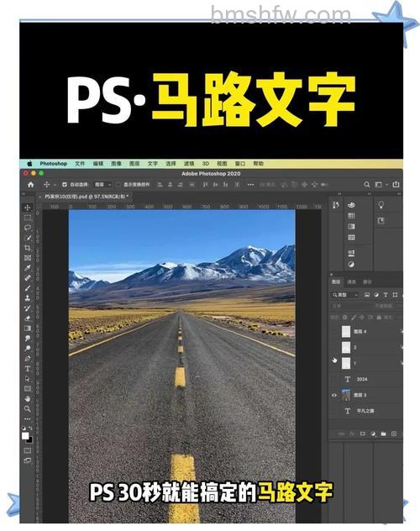The image size is (420, 531).
Task: Open the blend mode dropdown in Layers
Action: [x=349, y=306]
